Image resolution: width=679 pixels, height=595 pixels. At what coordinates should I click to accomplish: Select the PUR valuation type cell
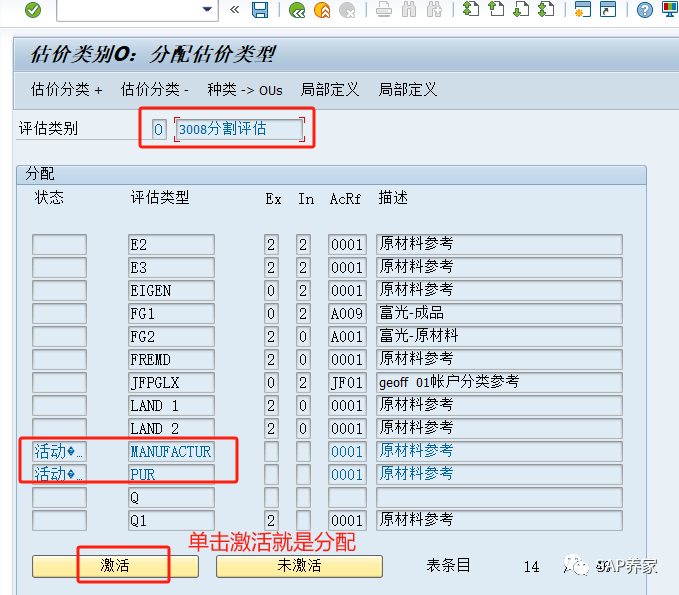coord(171,475)
